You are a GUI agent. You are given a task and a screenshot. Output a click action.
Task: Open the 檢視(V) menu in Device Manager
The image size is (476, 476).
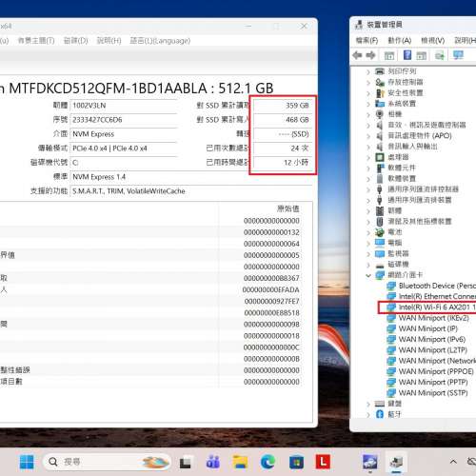pyautogui.click(x=432, y=41)
